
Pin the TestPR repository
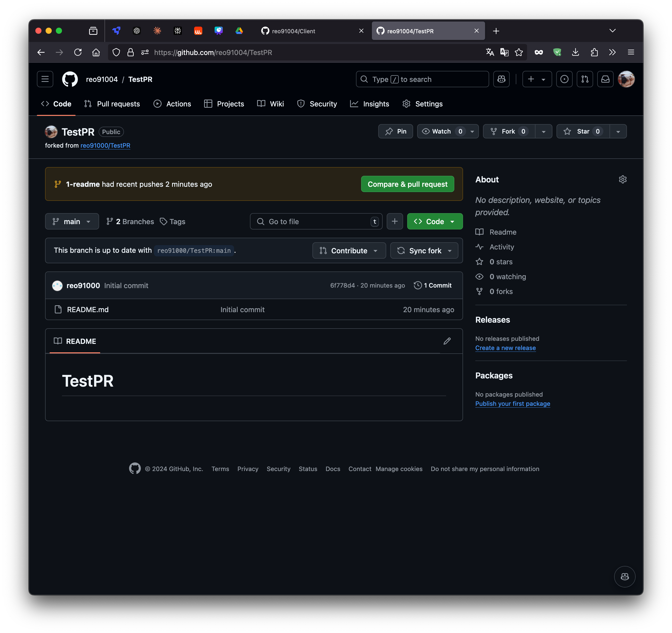click(395, 132)
